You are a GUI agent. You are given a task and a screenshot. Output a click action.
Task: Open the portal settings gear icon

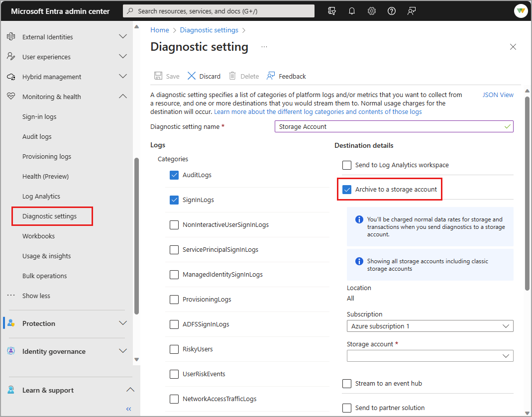click(372, 11)
